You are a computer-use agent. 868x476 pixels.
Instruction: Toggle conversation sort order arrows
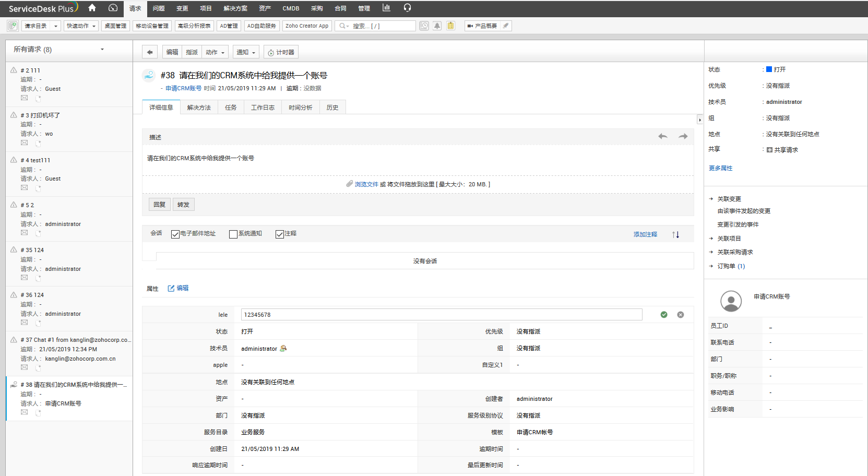tap(676, 234)
